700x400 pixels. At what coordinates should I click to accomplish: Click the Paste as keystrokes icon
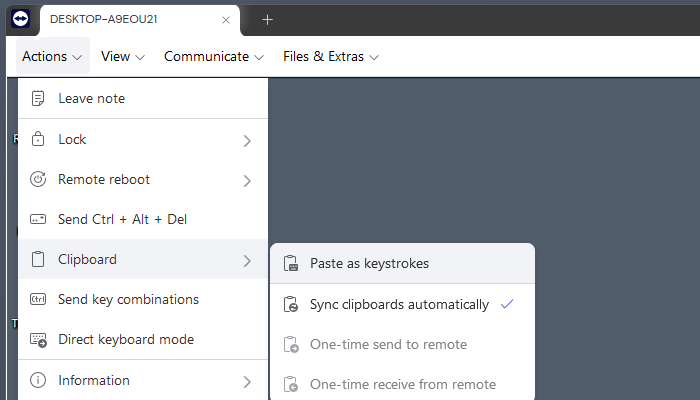coord(291,264)
